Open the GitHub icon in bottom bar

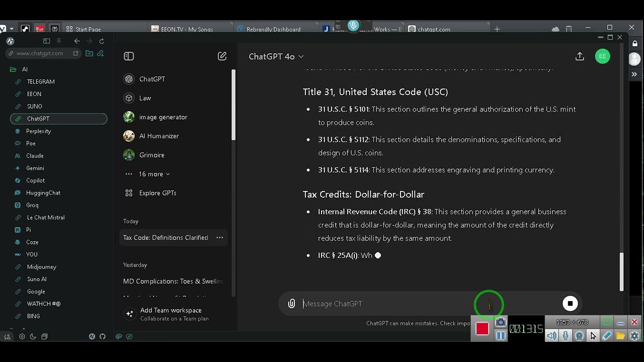[103, 336]
